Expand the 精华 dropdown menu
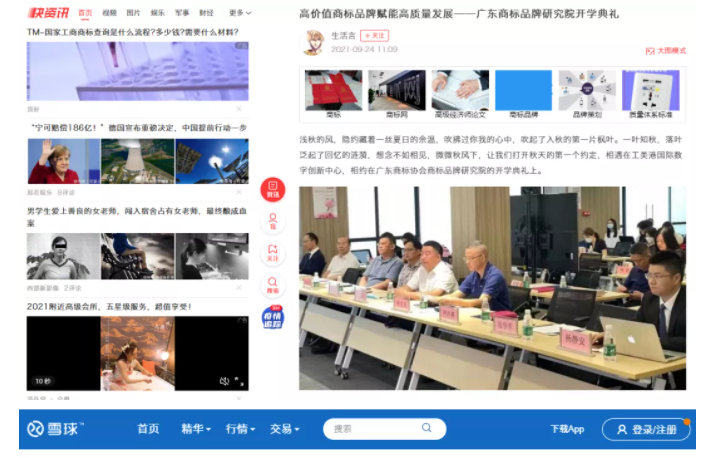The image size is (713, 458). click(195, 429)
